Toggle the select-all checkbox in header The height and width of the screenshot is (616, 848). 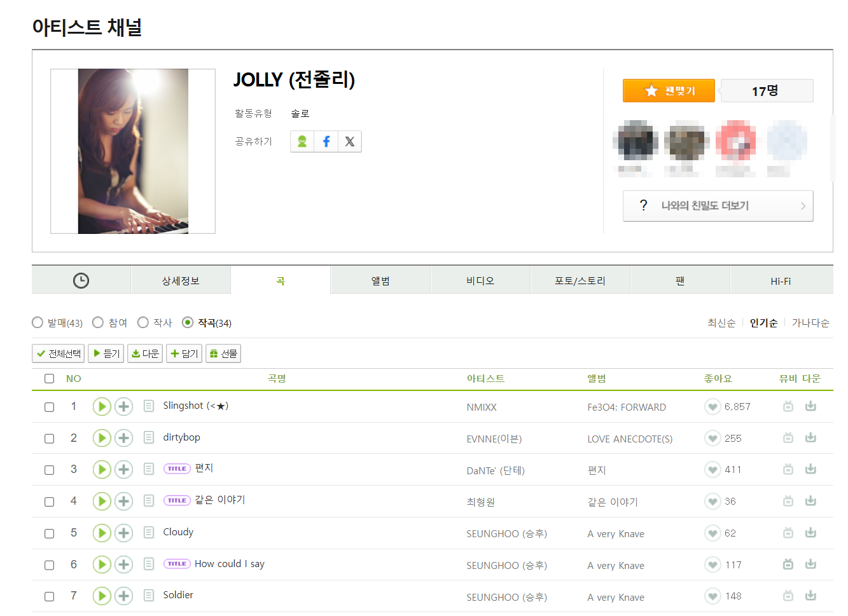49,379
